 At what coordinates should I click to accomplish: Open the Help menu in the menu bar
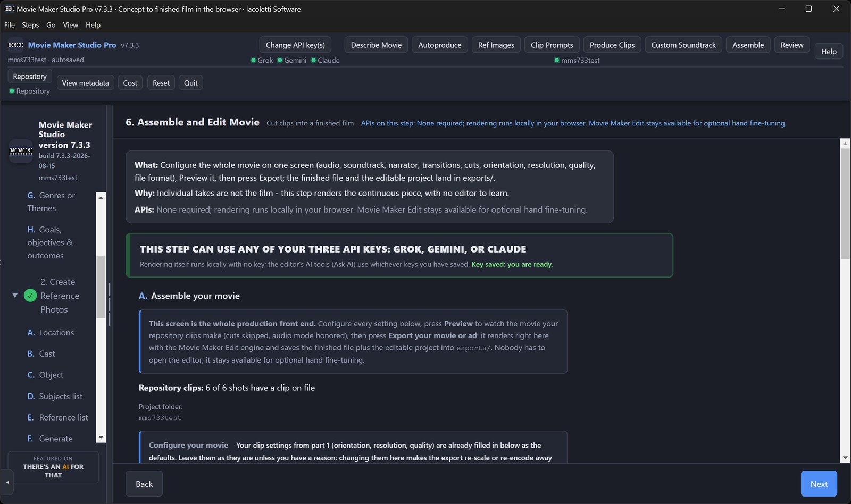pyautogui.click(x=93, y=25)
